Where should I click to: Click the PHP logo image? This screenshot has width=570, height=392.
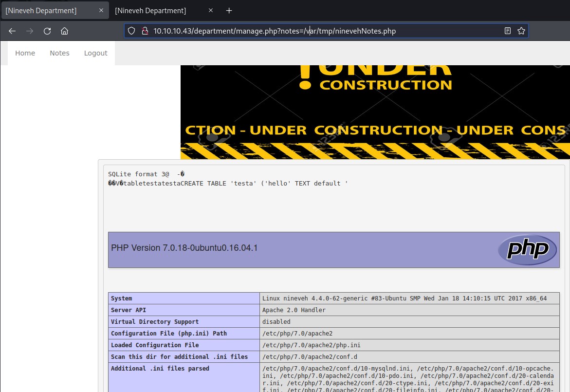[527, 250]
